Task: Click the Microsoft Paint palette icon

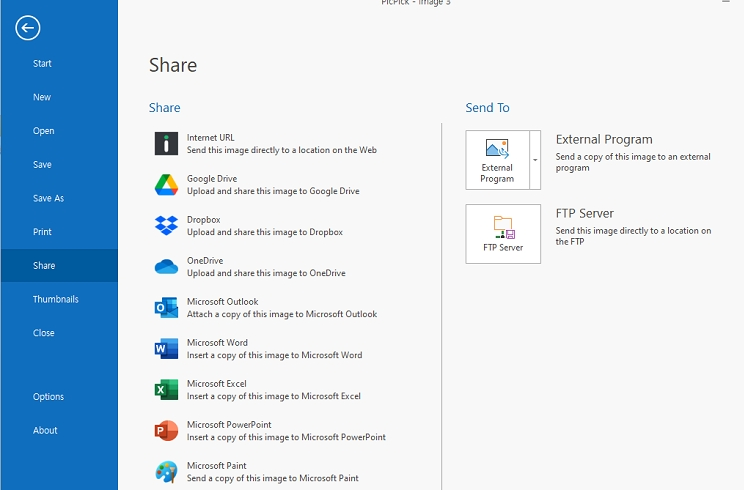Action: pos(167,472)
